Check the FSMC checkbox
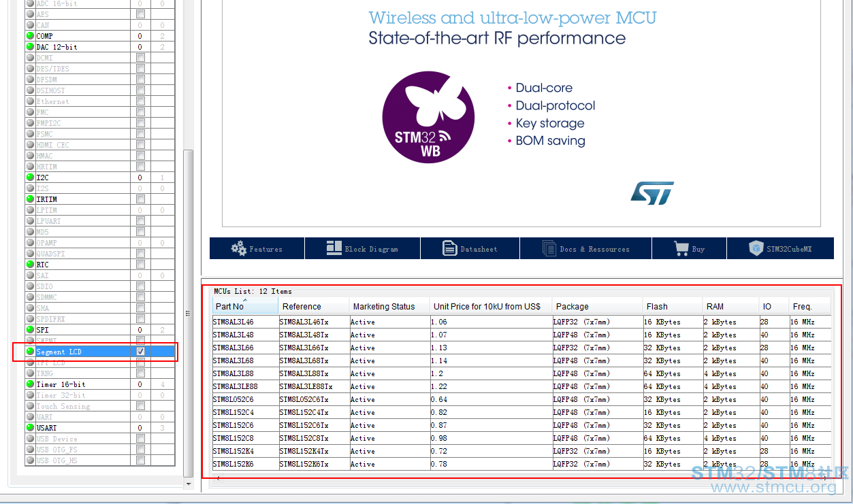The height and width of the screenshot is (504, 853). pos(140,134)
